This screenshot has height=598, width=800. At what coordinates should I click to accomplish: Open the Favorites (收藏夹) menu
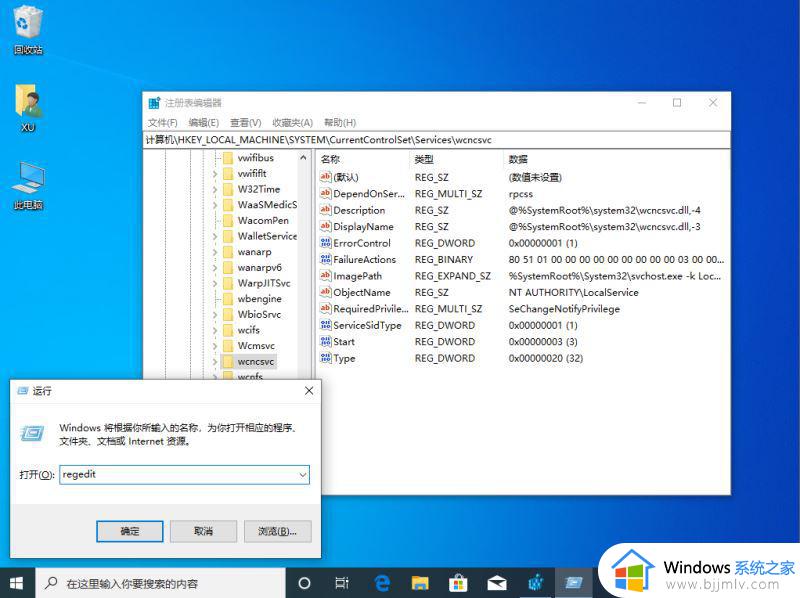click(292, 122)
